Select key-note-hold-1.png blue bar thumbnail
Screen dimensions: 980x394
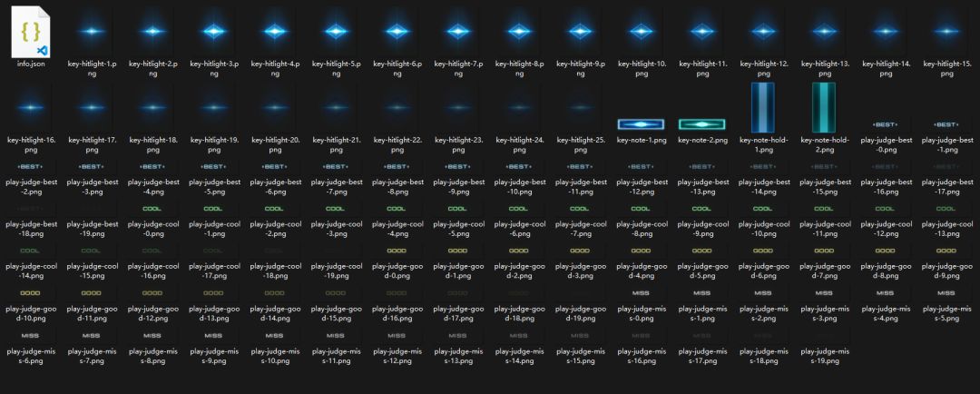[764, 107]
